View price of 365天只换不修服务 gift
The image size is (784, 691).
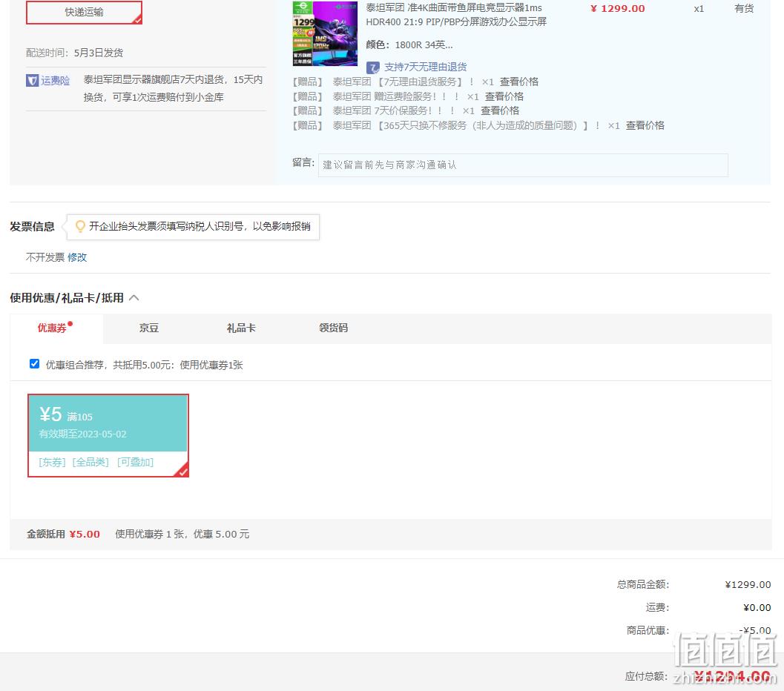click(645, 125)
